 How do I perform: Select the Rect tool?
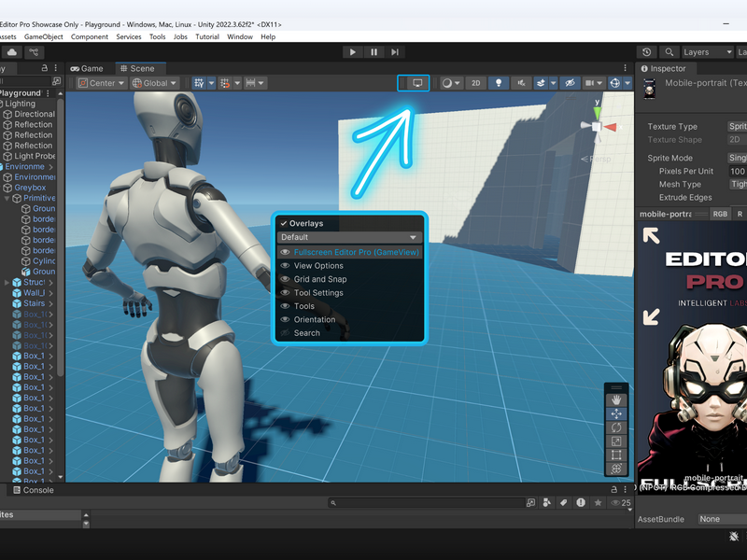(616, 455)
